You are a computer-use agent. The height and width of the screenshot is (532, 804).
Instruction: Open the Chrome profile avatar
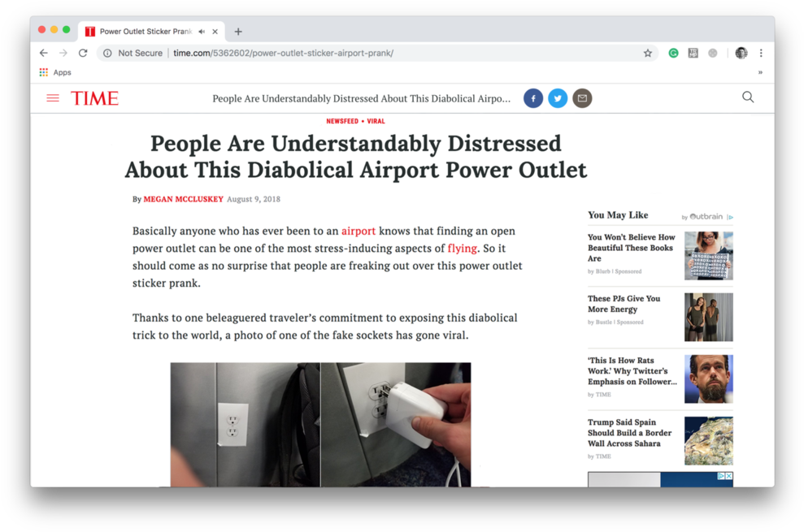[x=741, y=53]
